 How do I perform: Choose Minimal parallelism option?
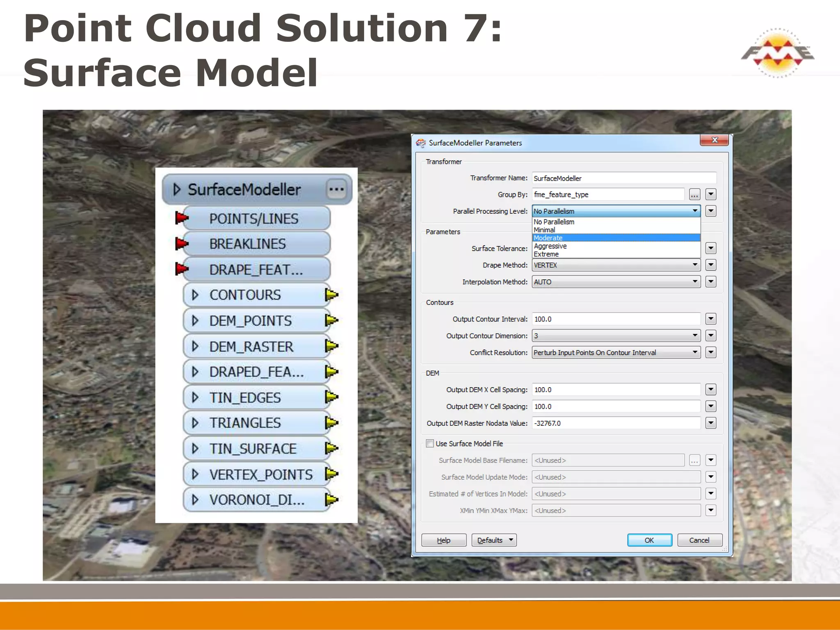click(x=616, y=230)
